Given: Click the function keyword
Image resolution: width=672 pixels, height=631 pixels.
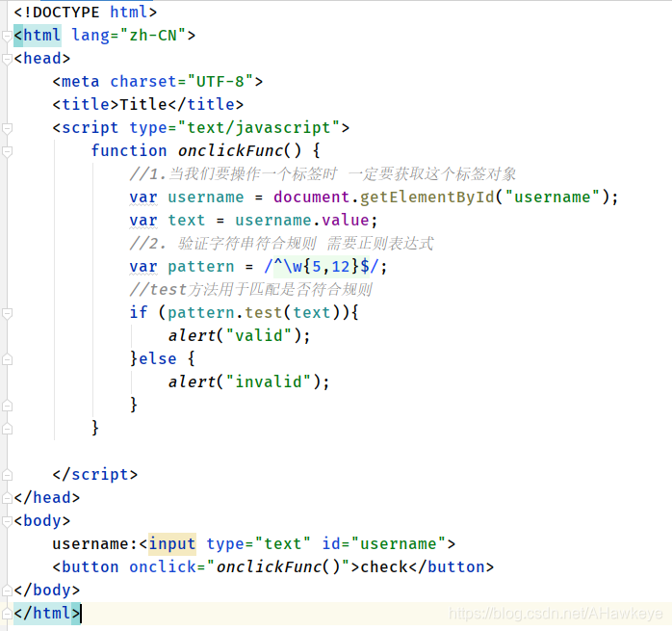Looking at the screenshot, I should pos(129,150).
